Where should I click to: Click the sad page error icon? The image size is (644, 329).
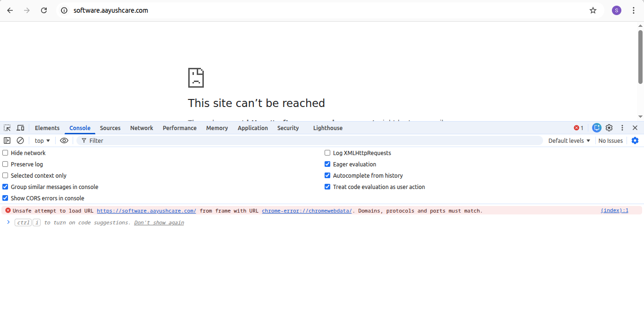tap(196, 78)
